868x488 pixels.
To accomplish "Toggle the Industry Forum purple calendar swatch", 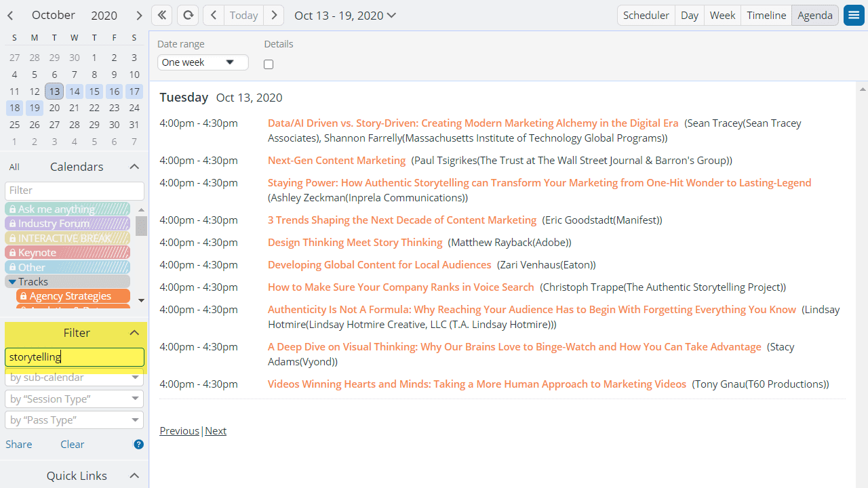I will point(67,224).
